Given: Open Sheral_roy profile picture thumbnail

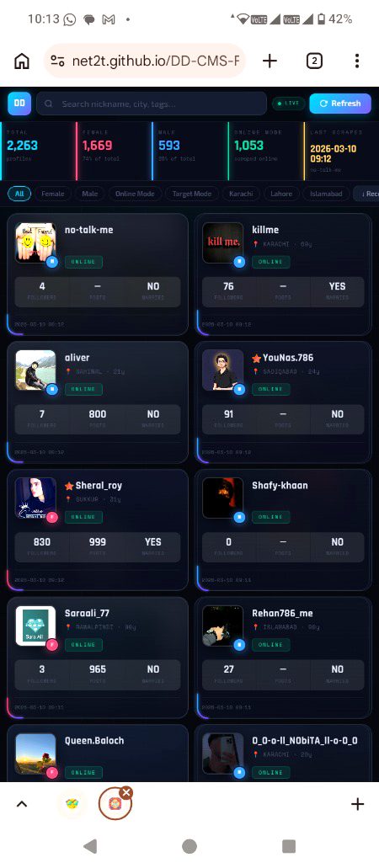Looking at the screenshot, I should click(x=36, y=498).
